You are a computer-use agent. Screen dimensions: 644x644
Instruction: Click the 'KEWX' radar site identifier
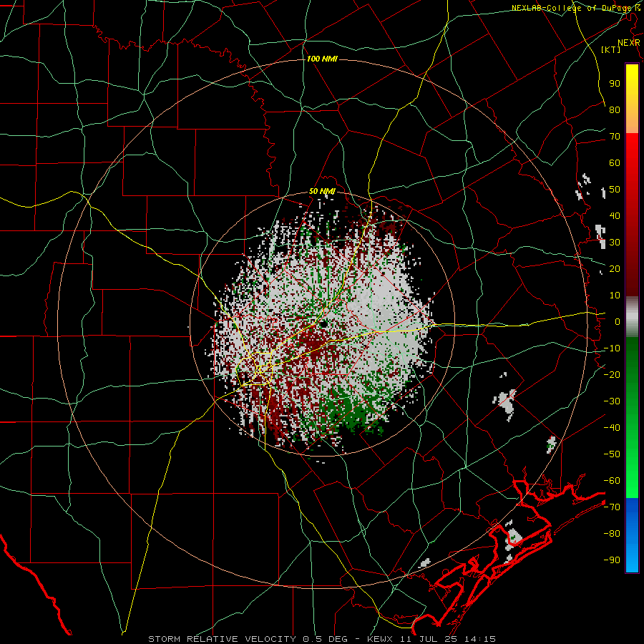381,639
